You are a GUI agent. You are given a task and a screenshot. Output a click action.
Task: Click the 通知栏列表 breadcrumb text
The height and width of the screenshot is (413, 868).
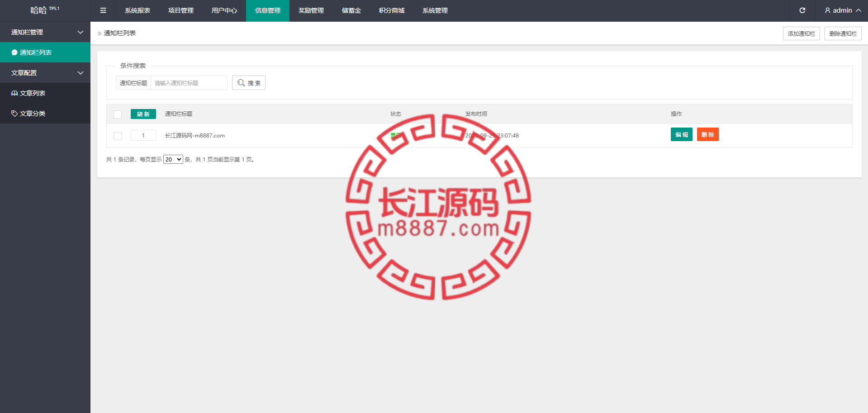point(120,33)
